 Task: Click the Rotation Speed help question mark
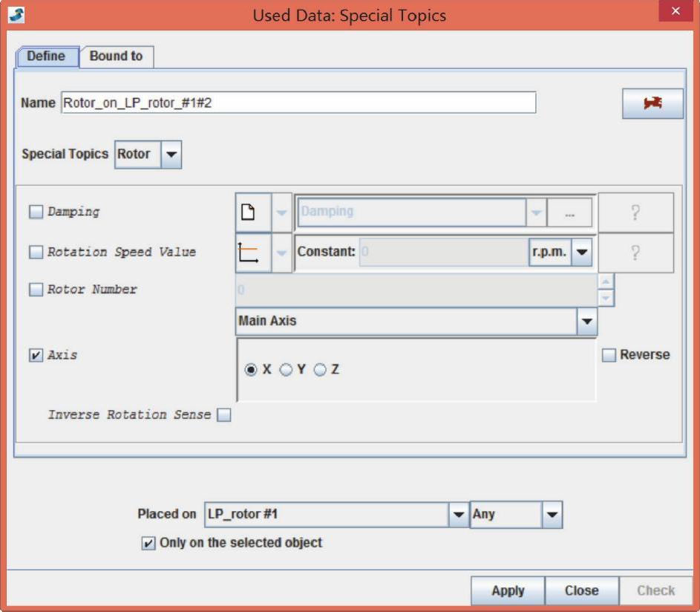coord(635,253)
